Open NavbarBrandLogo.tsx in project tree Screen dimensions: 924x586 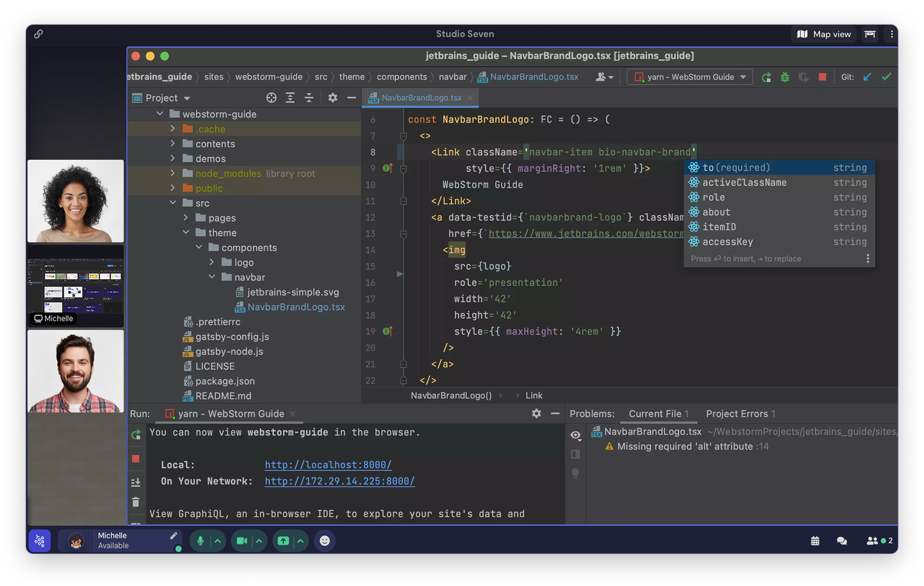click(296, 307)
